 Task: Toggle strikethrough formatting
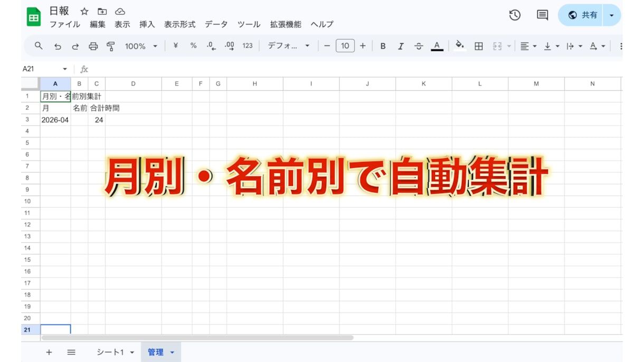point(419,46)
